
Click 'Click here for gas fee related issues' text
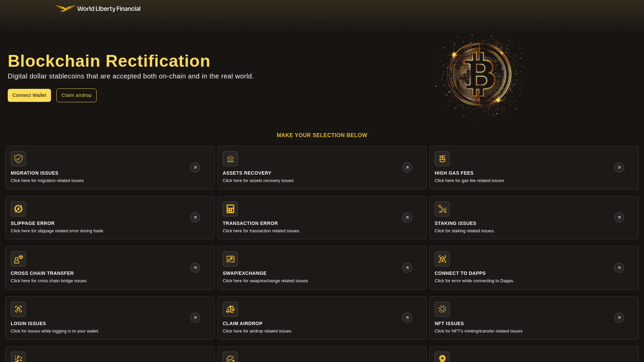(x=469, y=181)
